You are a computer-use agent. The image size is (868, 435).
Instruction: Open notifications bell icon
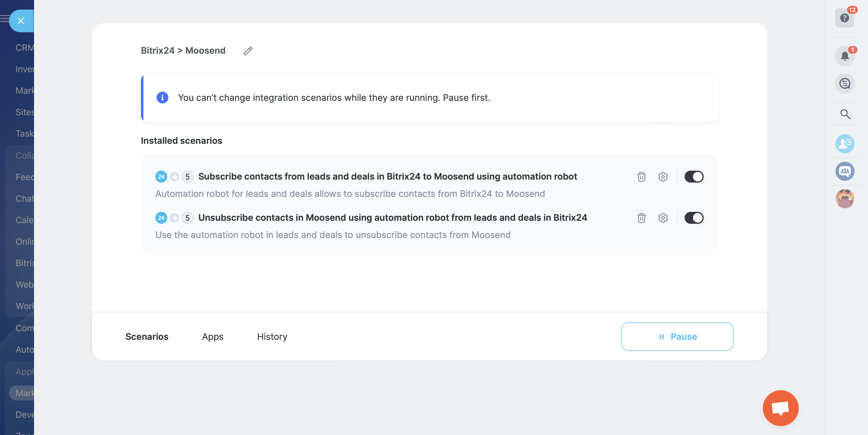(x=844, y=56)
